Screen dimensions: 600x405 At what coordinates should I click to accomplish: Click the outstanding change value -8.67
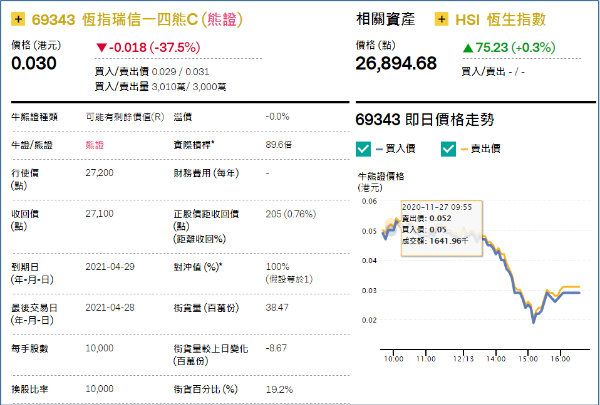click(276, 348)
